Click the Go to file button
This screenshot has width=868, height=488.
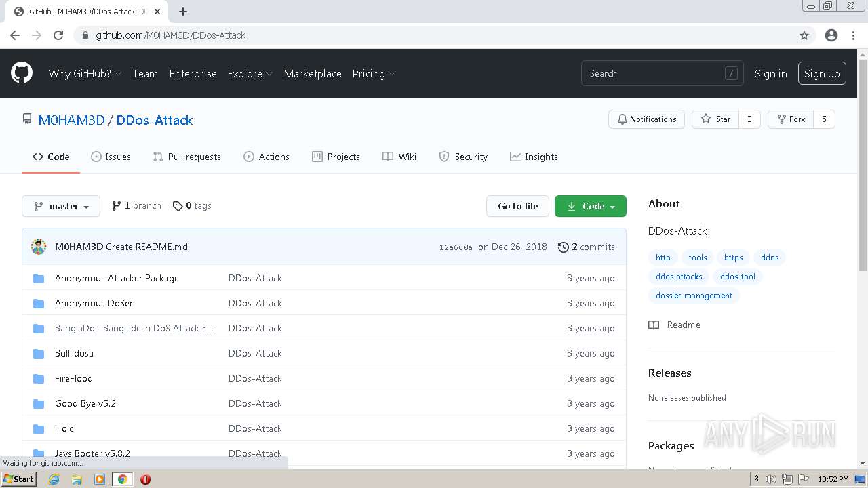pyautogui.click(x=517, y=206)
